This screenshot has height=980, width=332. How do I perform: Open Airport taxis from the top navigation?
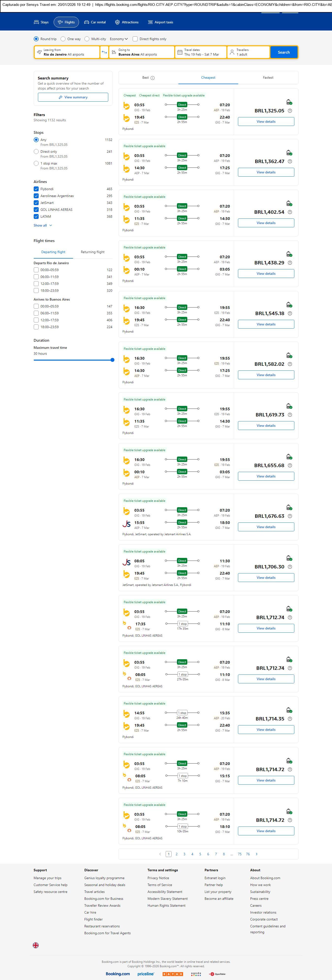160,22
